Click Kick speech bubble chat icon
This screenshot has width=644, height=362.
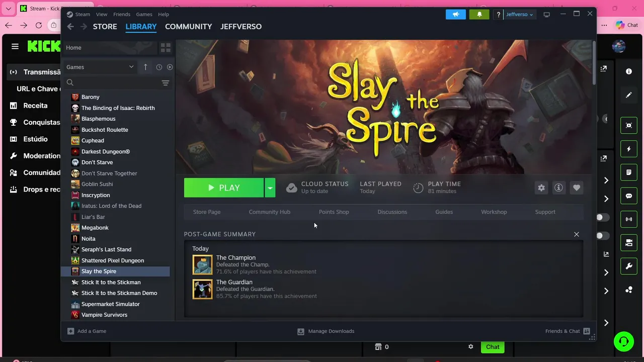[x=629, y=196]
